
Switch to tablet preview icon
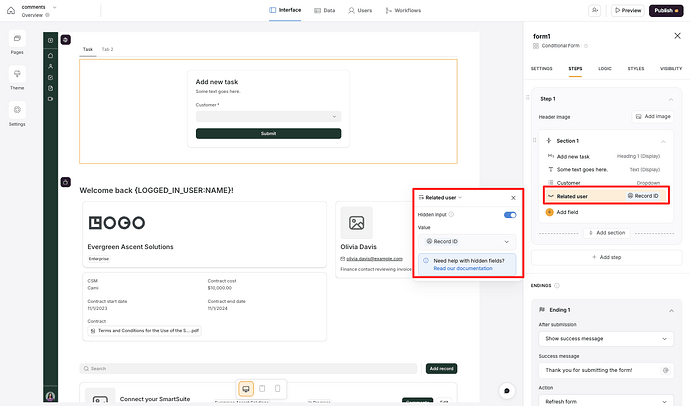262,388
